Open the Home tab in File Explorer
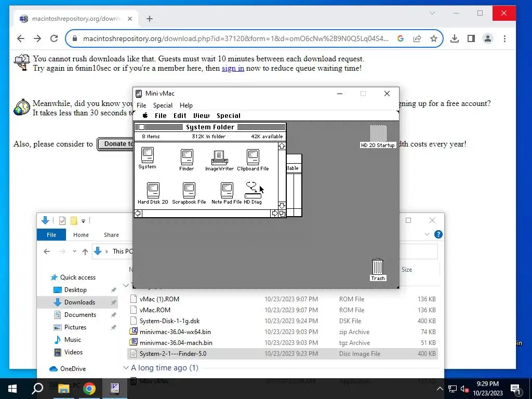The height and width of the screenshot is (399, 532). [81, 235]
